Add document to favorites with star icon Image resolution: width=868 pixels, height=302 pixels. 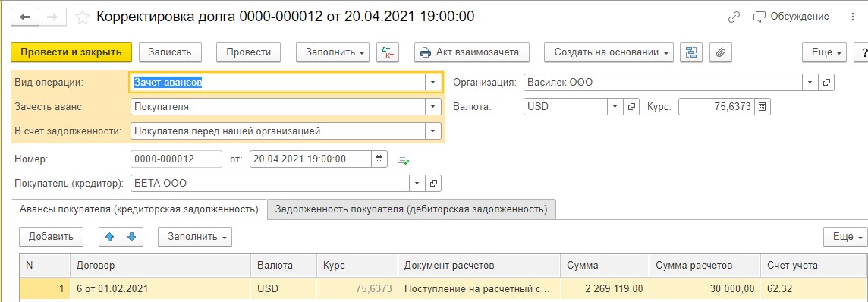(83, 17)
